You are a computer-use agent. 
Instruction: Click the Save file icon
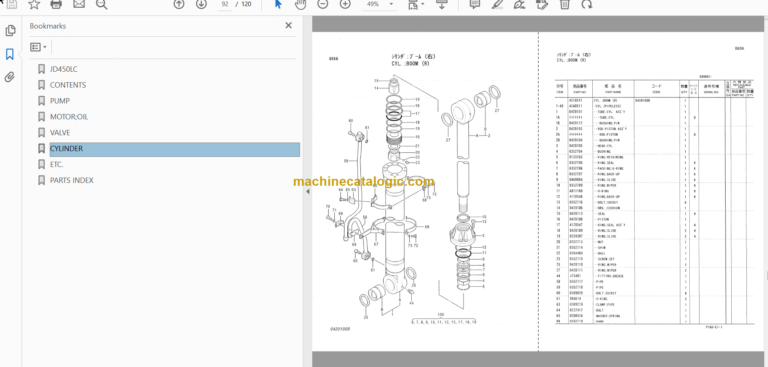pyautogui.click(x=11, y=4)
